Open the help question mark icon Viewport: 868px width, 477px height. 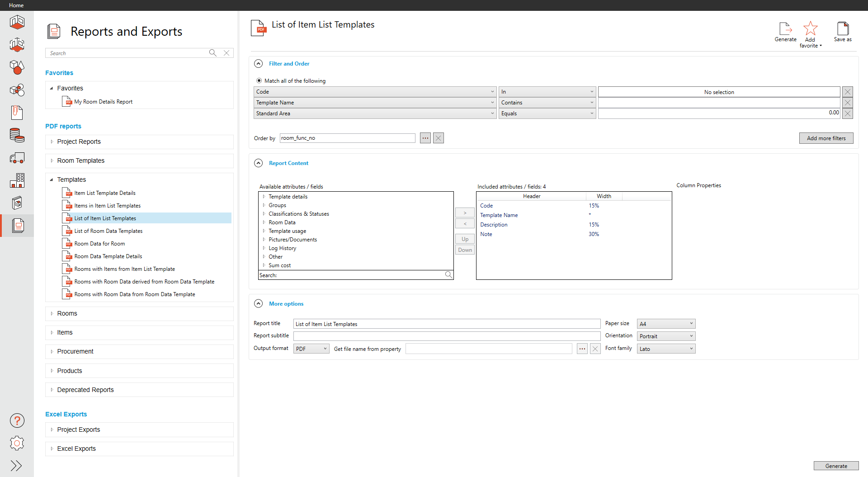[x=17, y=420]
